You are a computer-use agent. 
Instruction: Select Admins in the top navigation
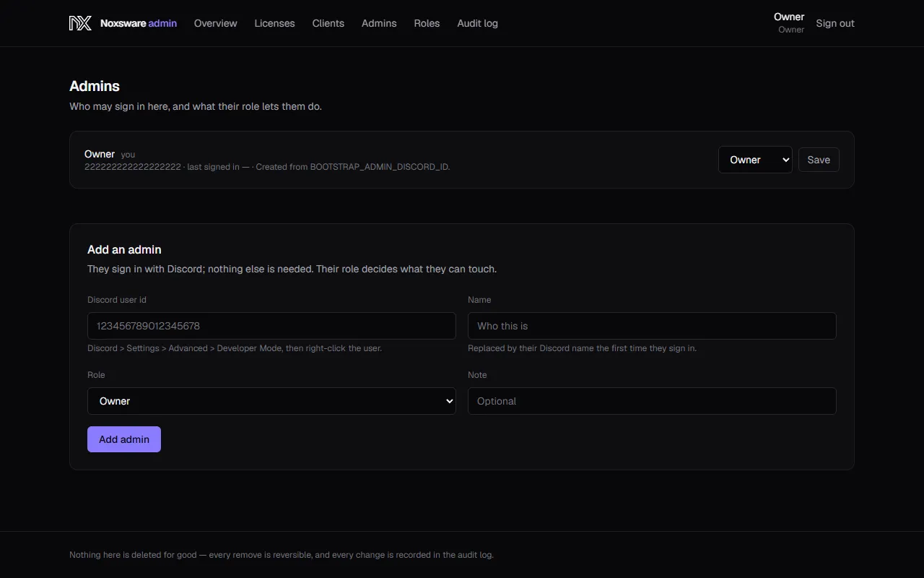(379, 23)
